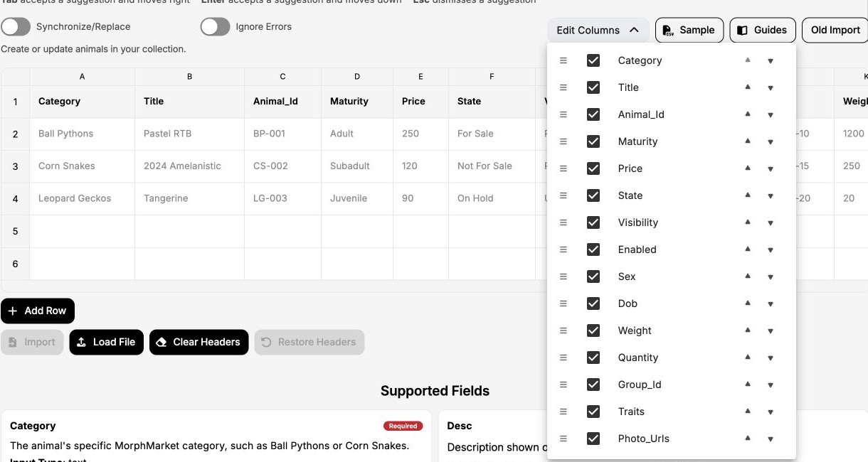The width and height of the screenshot is (868, 462).
Task: Toggle the Synchronize/Replace switch
Action: 16,26
